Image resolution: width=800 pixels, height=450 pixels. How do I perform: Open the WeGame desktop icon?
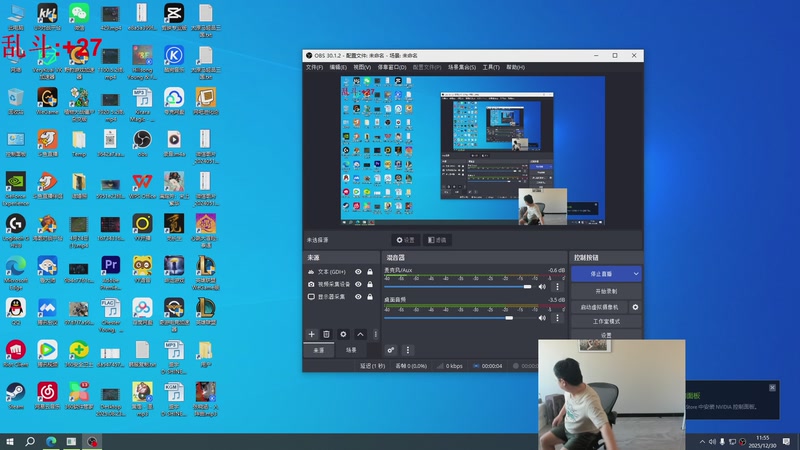click(x=47, y=101)
